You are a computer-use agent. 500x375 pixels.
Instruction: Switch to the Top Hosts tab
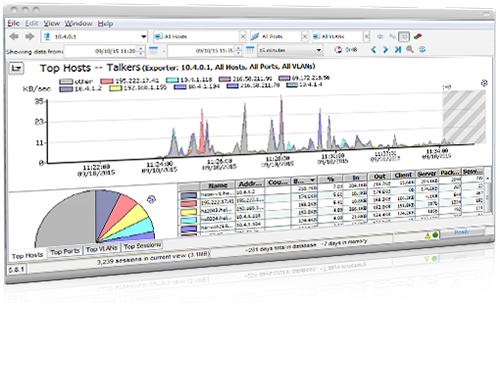(x=27, y=256)
